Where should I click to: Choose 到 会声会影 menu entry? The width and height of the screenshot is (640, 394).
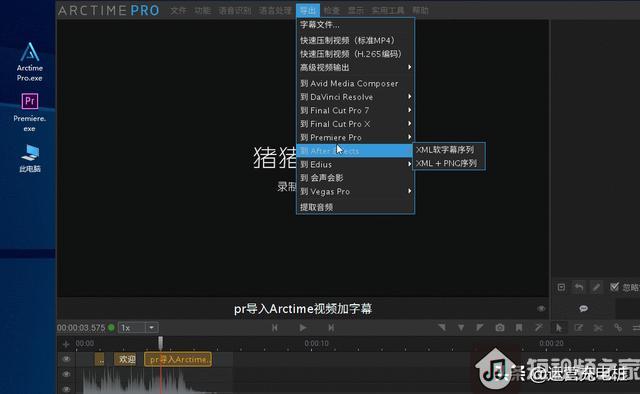(355, 178)
